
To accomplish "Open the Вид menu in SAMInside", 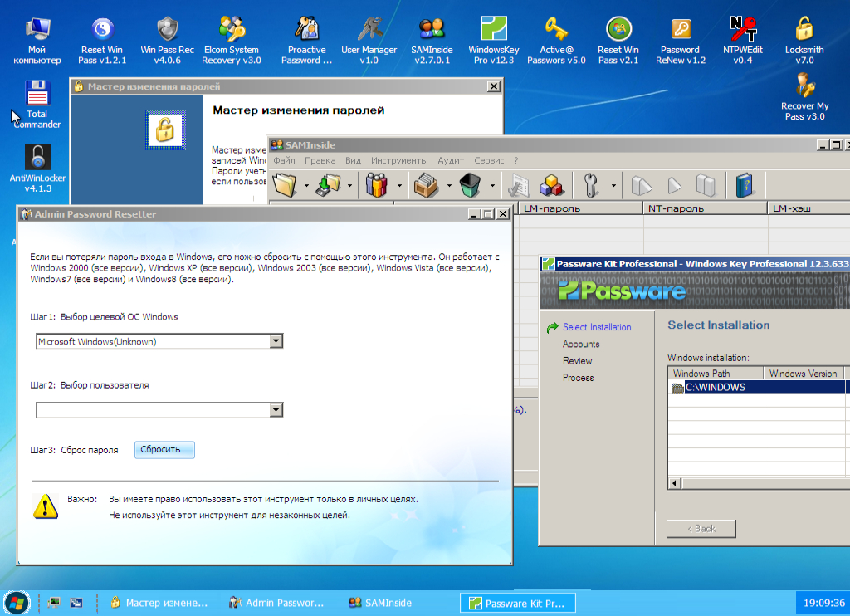I will click(353, 160).
